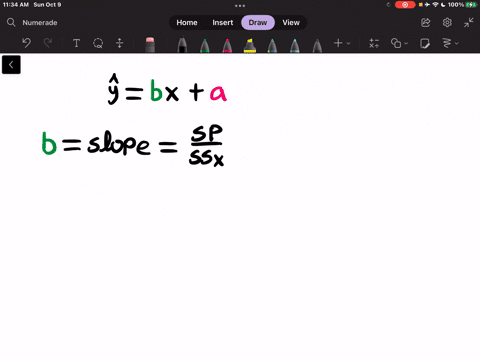Image resolution: width=480 pixels, height=360 pixels.
Task: Select the green pen
Action: click(205, 45)
